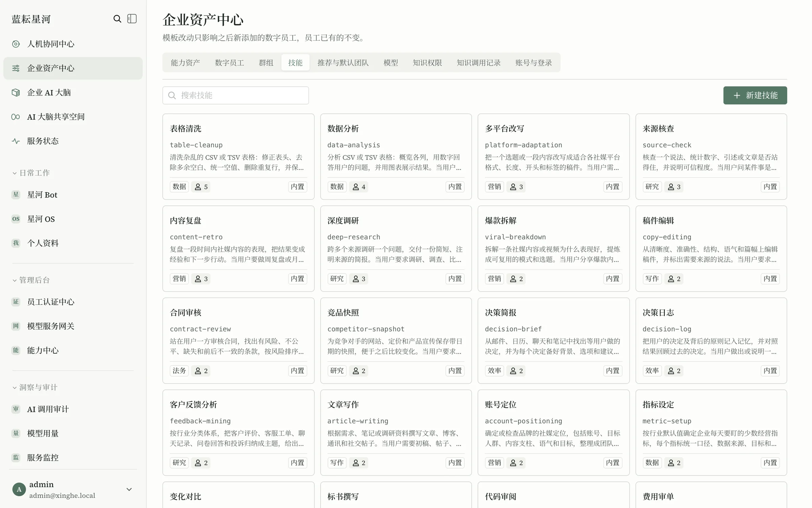
Task: Switch to the 知识权限 tab
Action: 427,63
